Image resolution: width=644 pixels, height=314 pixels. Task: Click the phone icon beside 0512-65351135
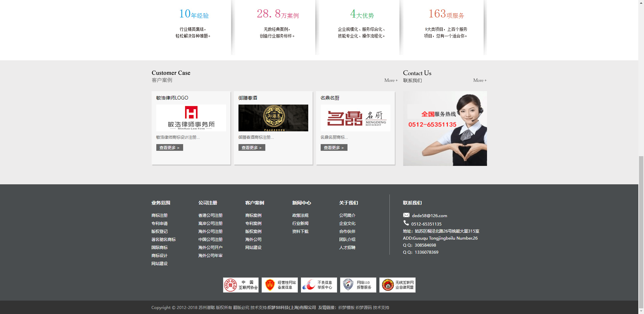[406, 223]
